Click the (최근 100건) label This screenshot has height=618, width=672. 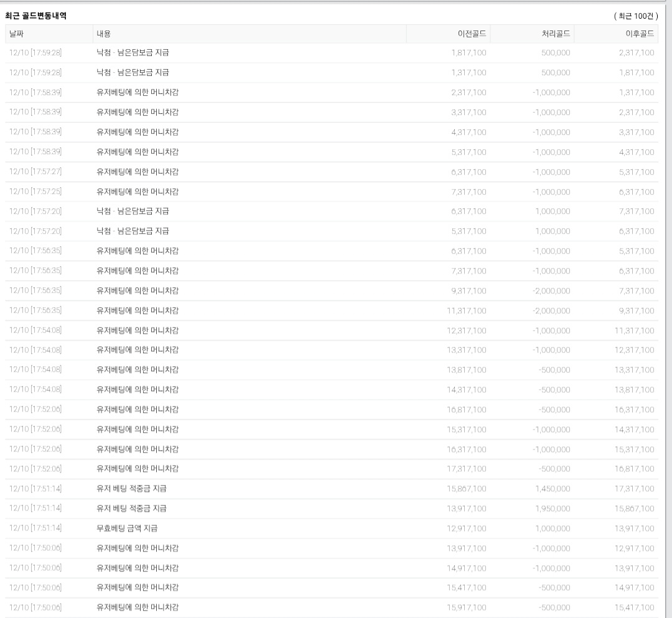tap(635, 16)
